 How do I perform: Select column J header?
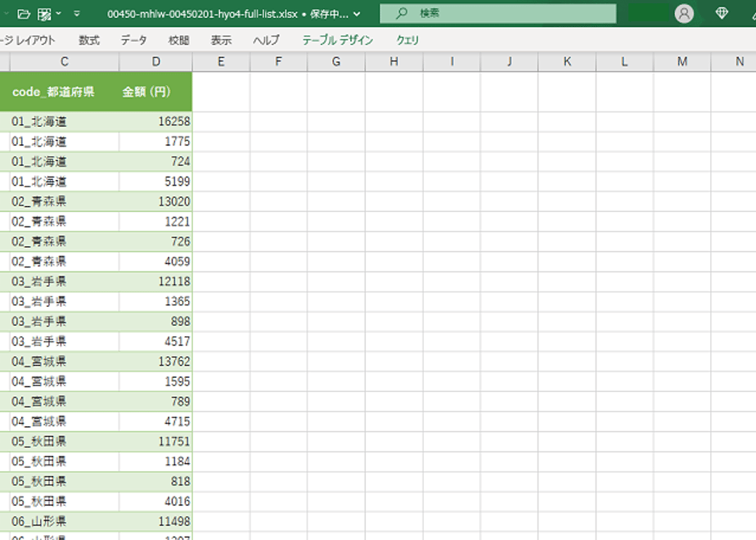tap(509, 61)
